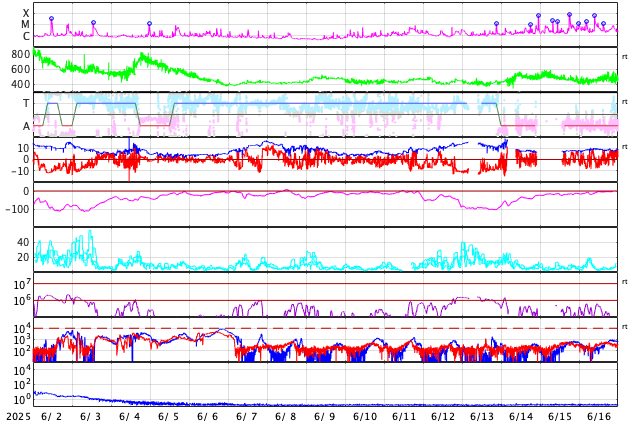The height and width of the screenshot is (424, 634).
Task: Click the 6/10 date label
Action: click(x=365, y=416)
